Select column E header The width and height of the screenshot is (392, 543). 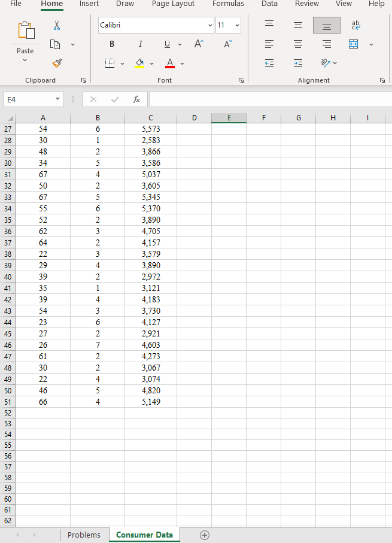(229, 118)
